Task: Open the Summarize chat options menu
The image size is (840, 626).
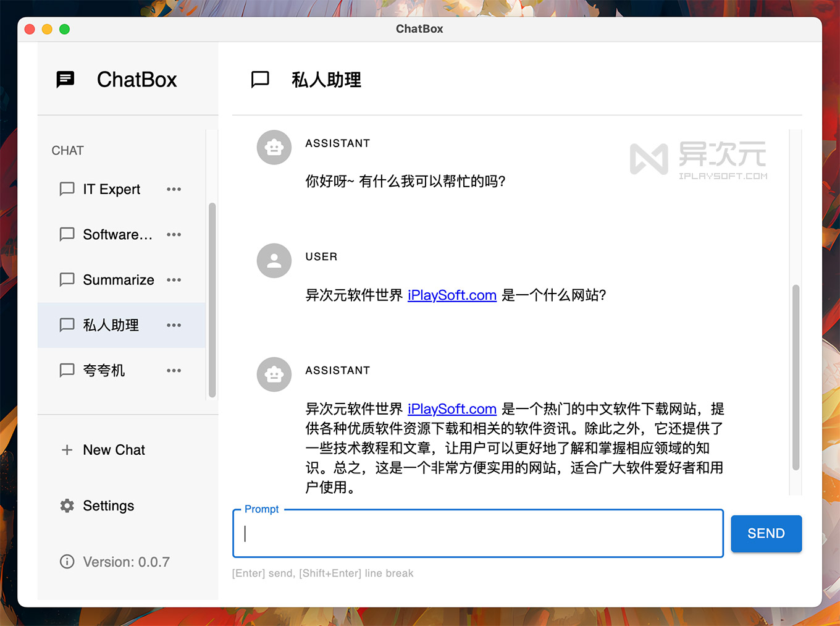Action: click(x=174, y=279)
